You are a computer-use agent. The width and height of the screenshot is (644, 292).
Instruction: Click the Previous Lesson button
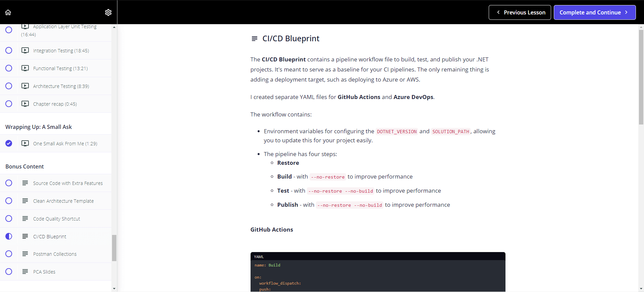click(x=520, y=12)
